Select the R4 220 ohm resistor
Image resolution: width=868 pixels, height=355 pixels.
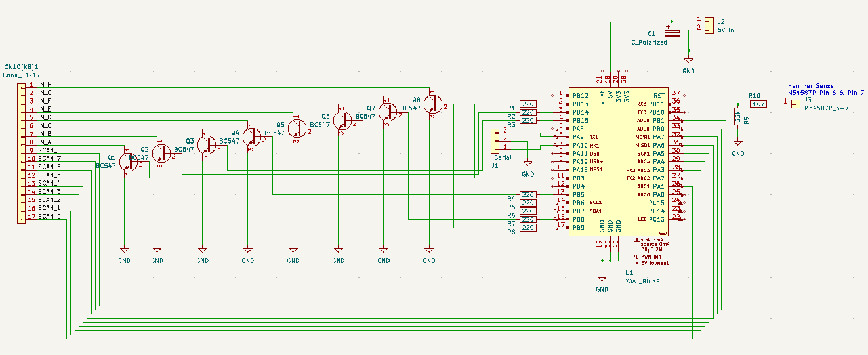(527, 194)
